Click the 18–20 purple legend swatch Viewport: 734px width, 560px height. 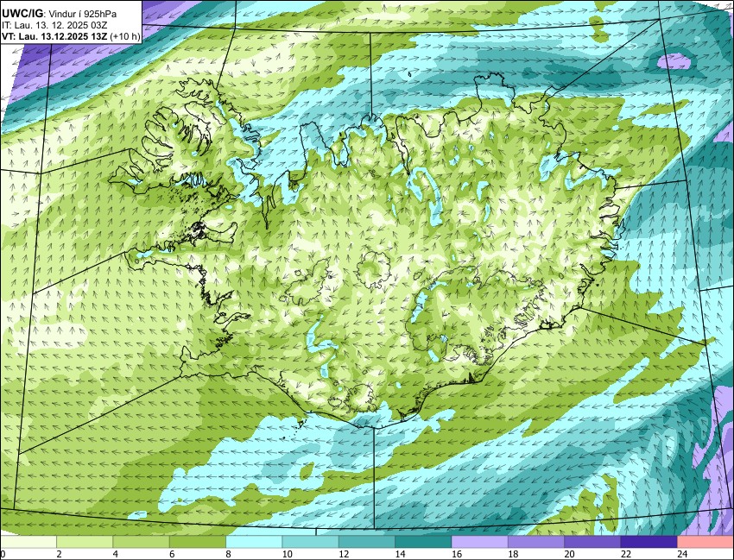536,542
